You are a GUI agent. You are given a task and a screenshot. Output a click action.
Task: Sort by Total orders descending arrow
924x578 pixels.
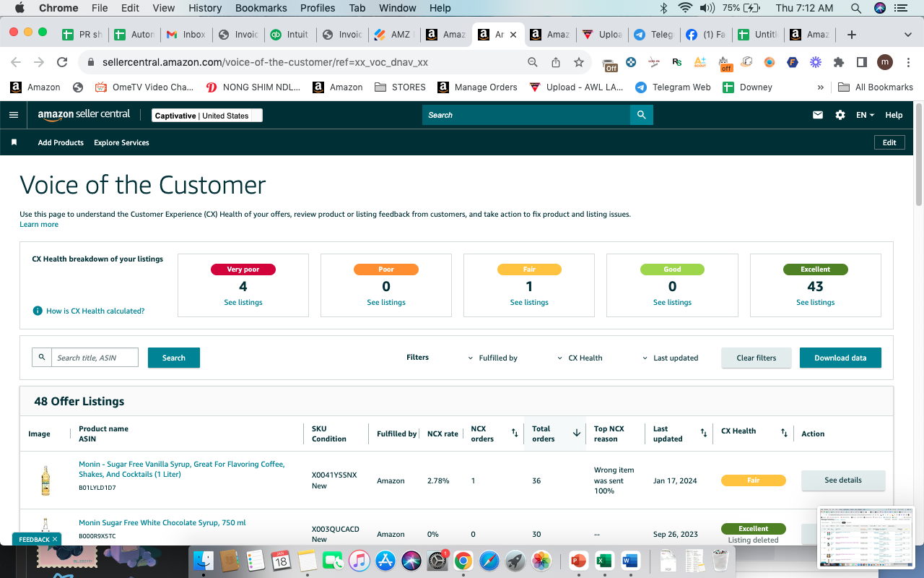pyautogui.click(x=577, y=433)
